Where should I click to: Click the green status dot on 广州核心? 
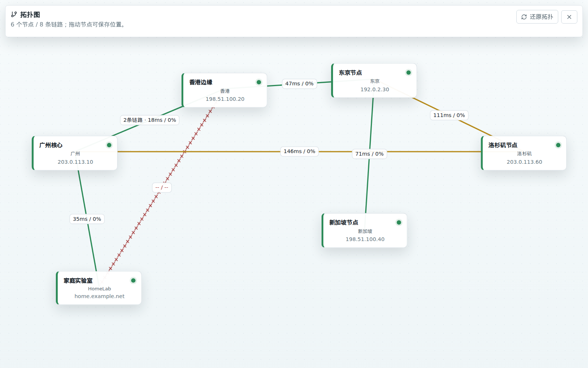pos(109,145)
